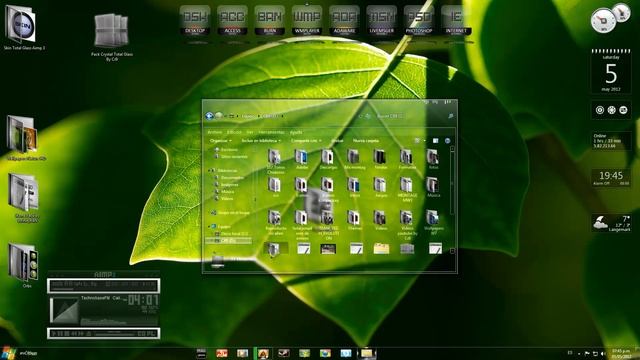The image size is (640, 360).
Task: Start the BURN dock shortcut
Action: click(269, 20)
